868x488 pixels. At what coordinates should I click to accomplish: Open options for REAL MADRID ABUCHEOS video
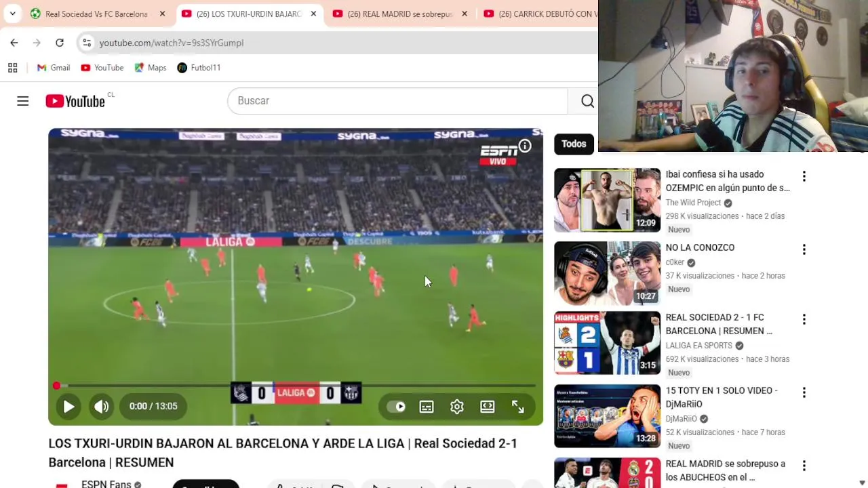click(x=804, y=466)
